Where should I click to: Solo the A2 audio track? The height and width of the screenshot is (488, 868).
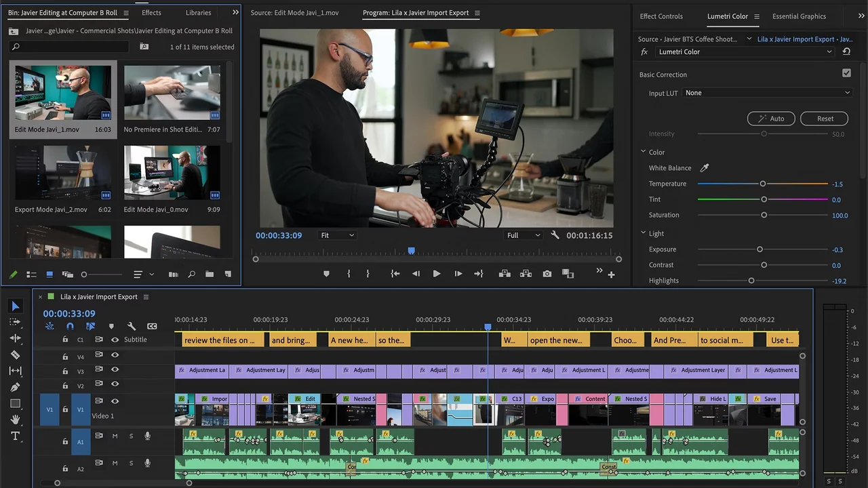click(x=131, y=463)
